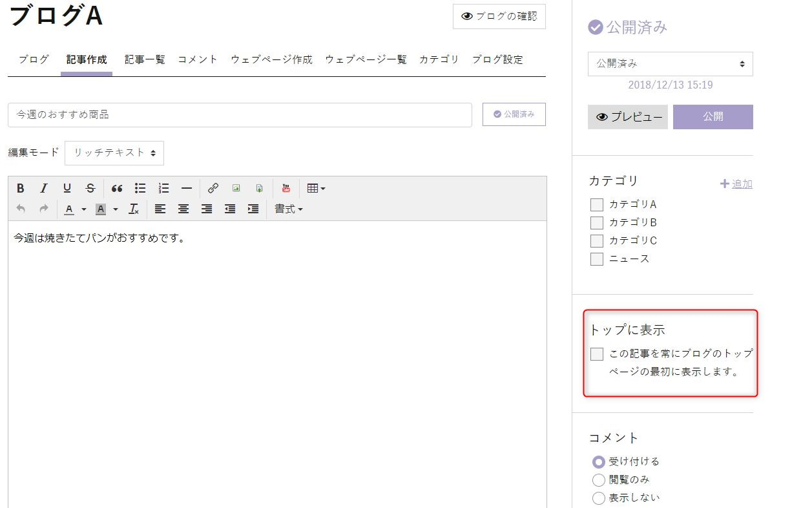This screenshot has height=508, width=812.
Task: Click the 追加 link to add category
Action: point(736,184)
